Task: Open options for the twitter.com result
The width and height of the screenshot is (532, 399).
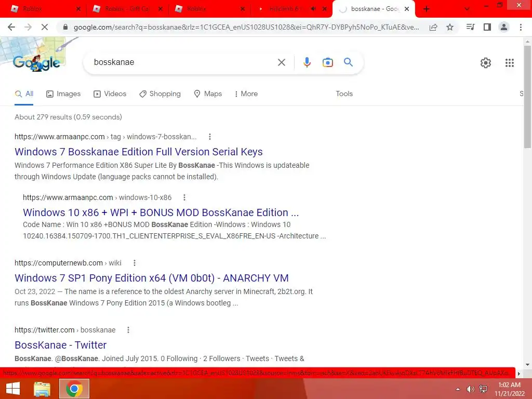Action: (x=128, y=330)
